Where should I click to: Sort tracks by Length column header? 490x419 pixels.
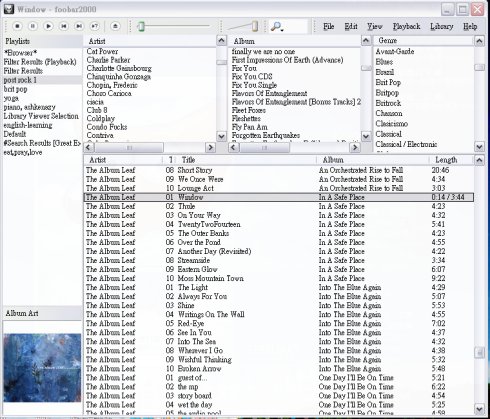(446, 160)
